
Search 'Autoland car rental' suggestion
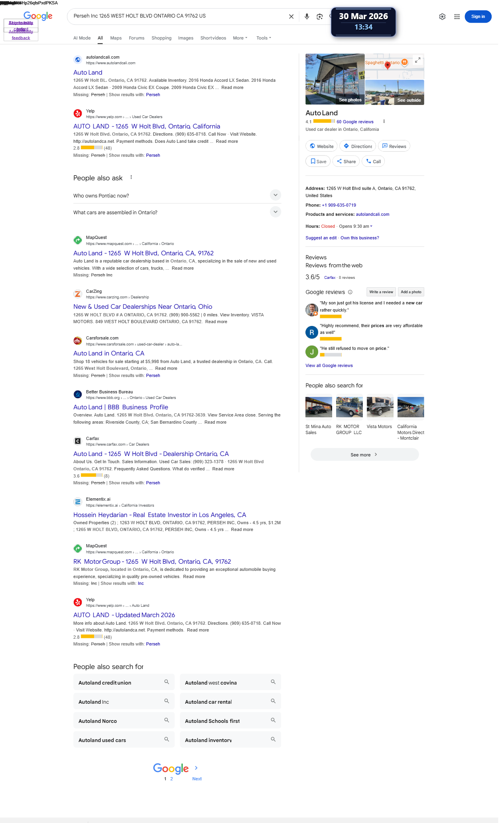point(230,701)
